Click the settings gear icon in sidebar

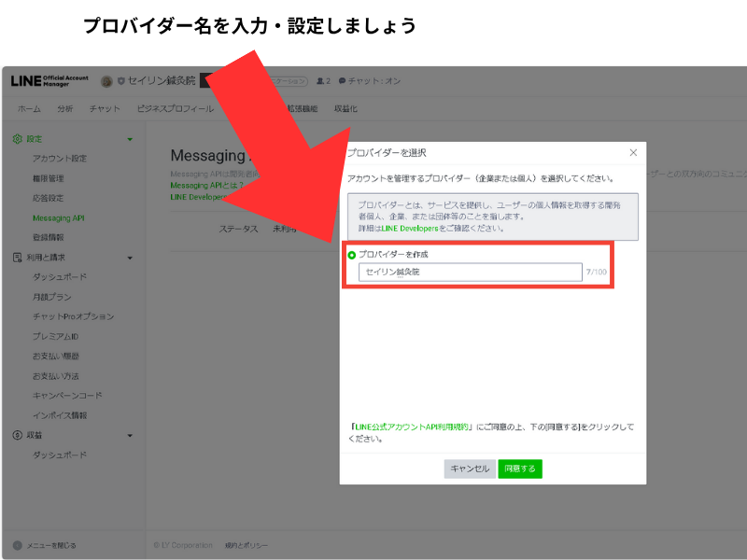click(17, 139)
